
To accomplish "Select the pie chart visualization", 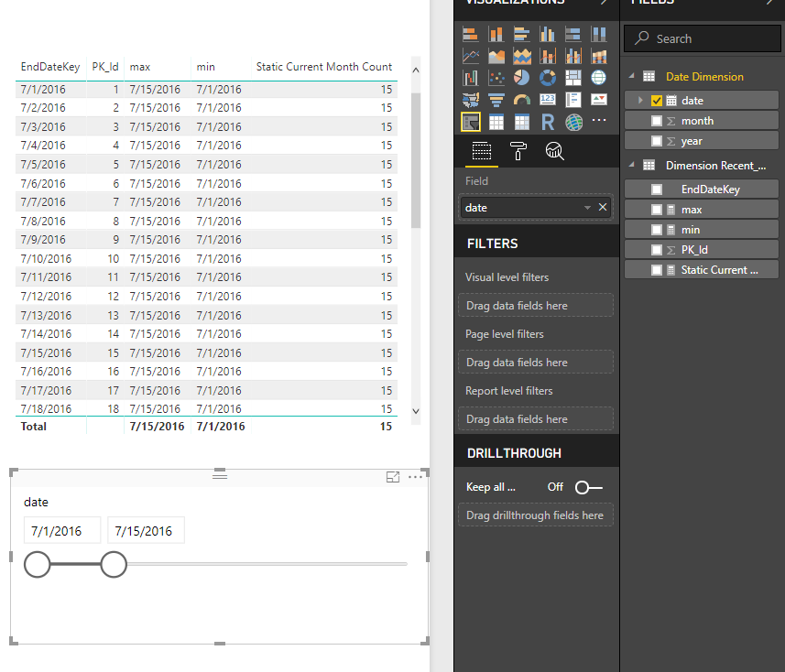I will (x=522, y=78).
